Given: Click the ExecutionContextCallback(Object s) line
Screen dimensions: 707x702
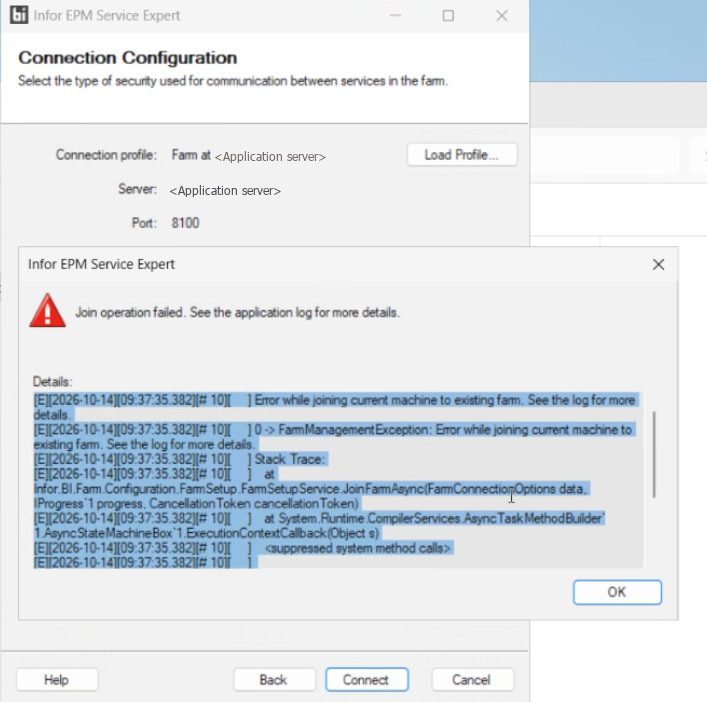Looking at the screenshot, I should click(x=207, y=533).
